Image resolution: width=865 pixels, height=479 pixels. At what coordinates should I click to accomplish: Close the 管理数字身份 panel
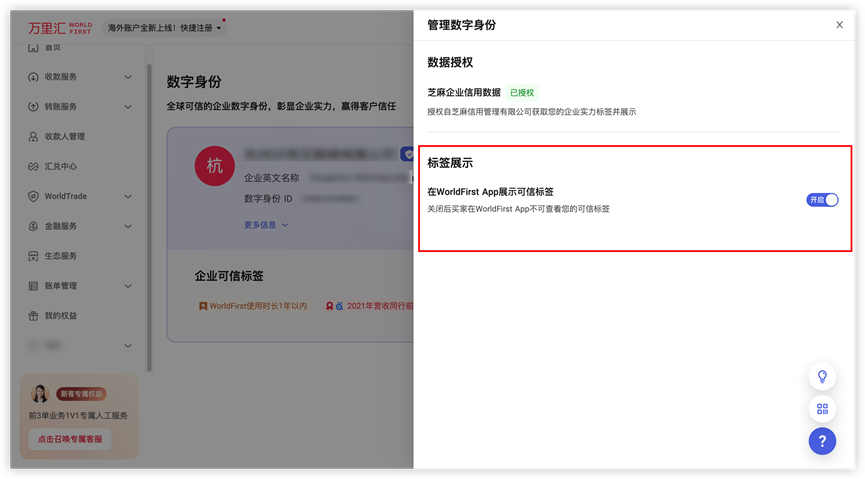(x=839, y=25)
